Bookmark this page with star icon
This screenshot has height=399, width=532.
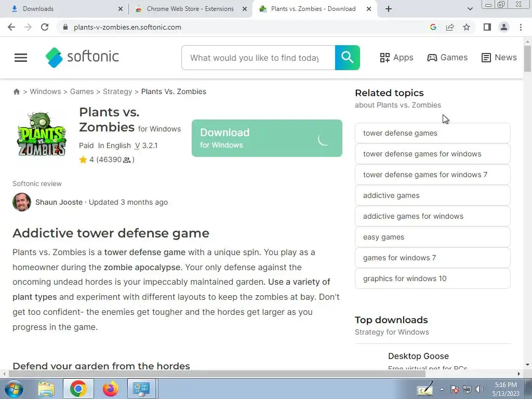pyautogui.click(x=467, y=27)
